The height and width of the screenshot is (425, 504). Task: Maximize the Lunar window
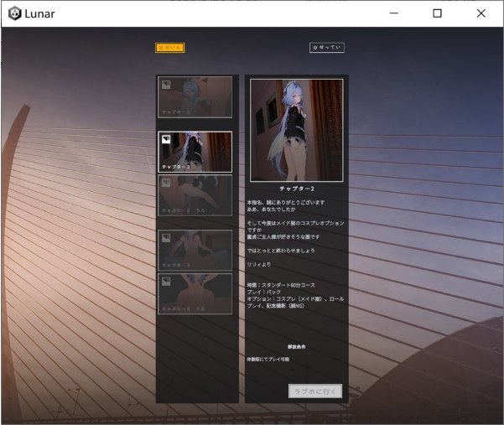(x=437, y=13)
